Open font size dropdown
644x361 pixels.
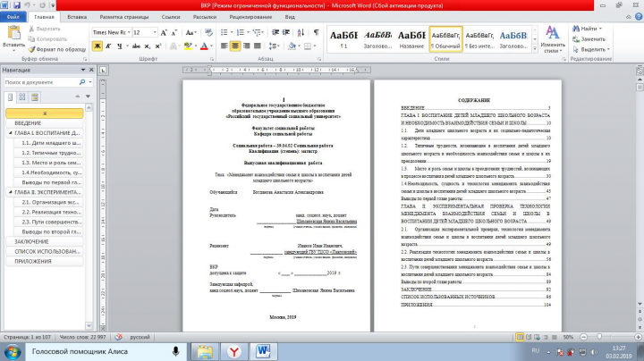(x=155, y=32)
